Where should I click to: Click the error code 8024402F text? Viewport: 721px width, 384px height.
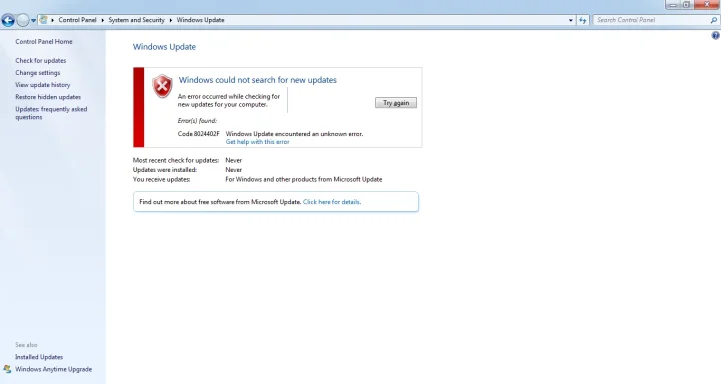(199, 134)
